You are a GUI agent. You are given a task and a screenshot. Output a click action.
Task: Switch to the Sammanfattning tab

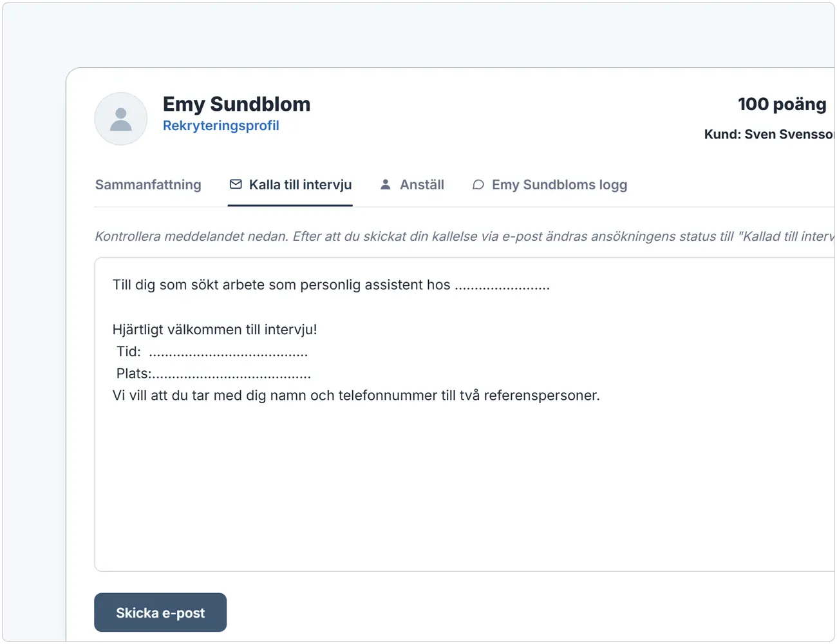148,185
